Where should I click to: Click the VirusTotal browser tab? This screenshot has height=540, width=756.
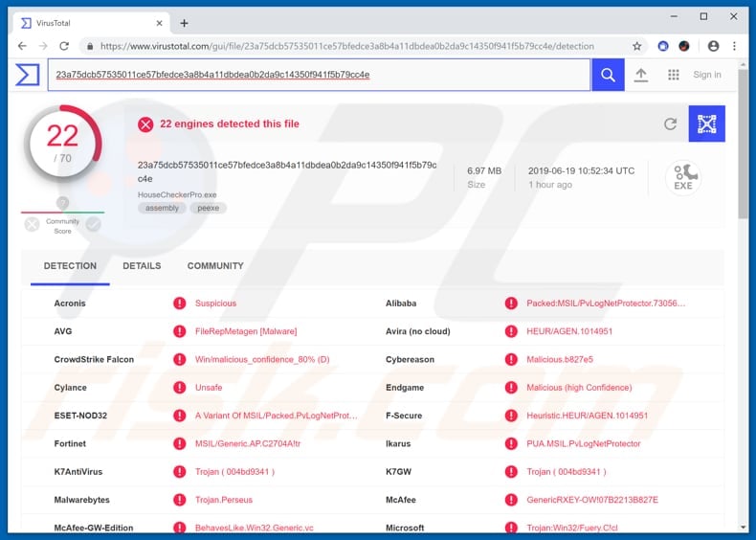coord(92,23)
